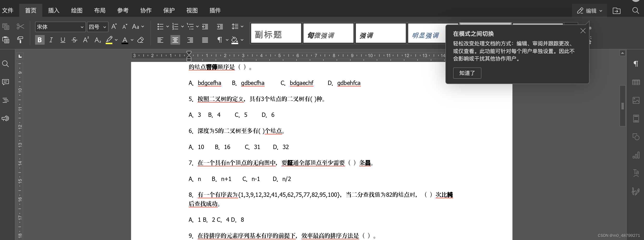Viewport: 644px width, 240px height.
Task: Open search panel in left sidebar
Action: click(6, 64)
